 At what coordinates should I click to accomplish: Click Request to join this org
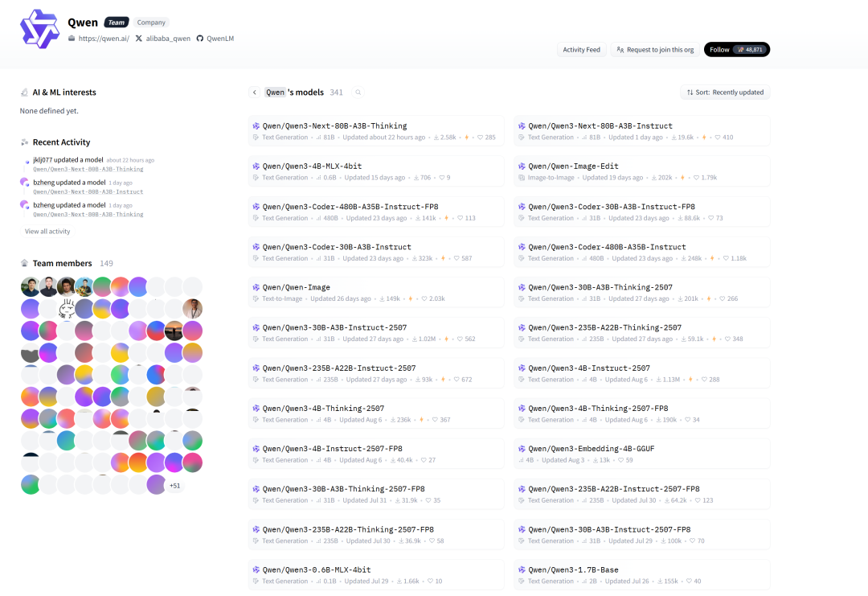(x=655, y=49)
